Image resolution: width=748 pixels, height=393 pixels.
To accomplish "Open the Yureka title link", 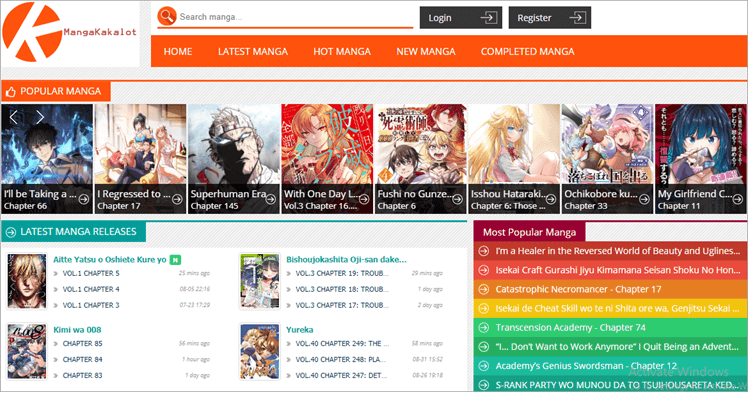I will tap(300, 330).
